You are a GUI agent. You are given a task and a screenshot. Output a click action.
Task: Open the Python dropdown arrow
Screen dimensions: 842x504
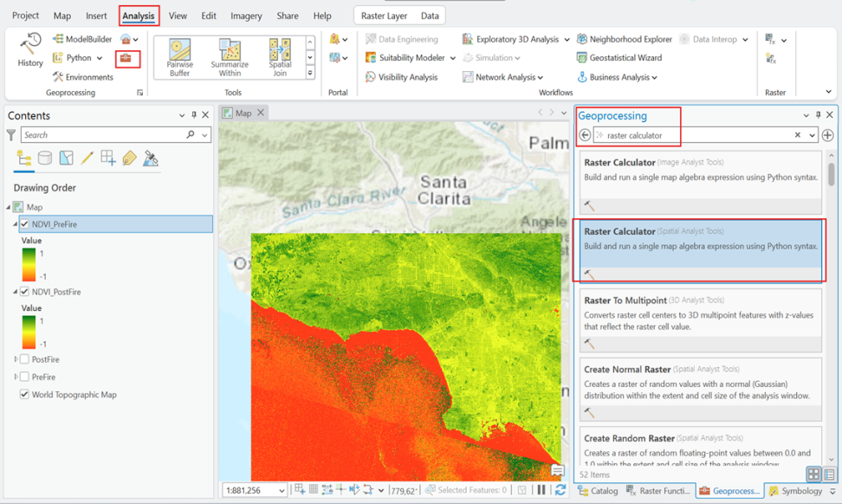100,58
